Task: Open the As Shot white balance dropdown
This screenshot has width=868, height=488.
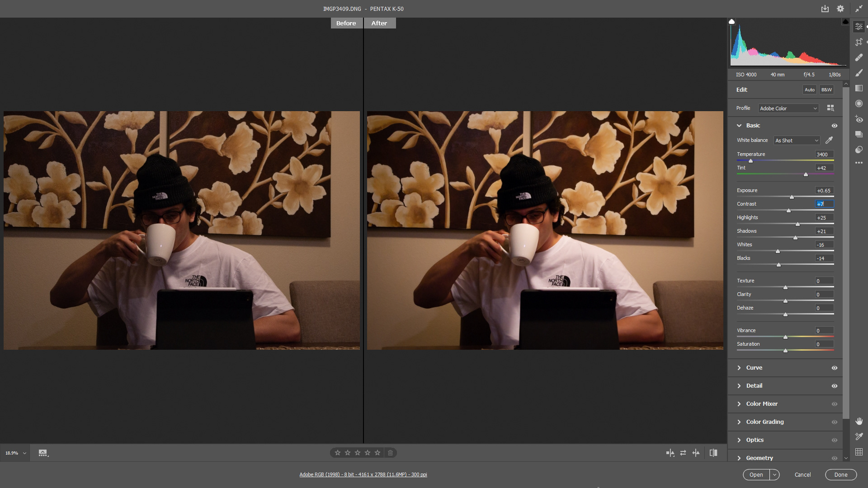Action: click(797, 141)
